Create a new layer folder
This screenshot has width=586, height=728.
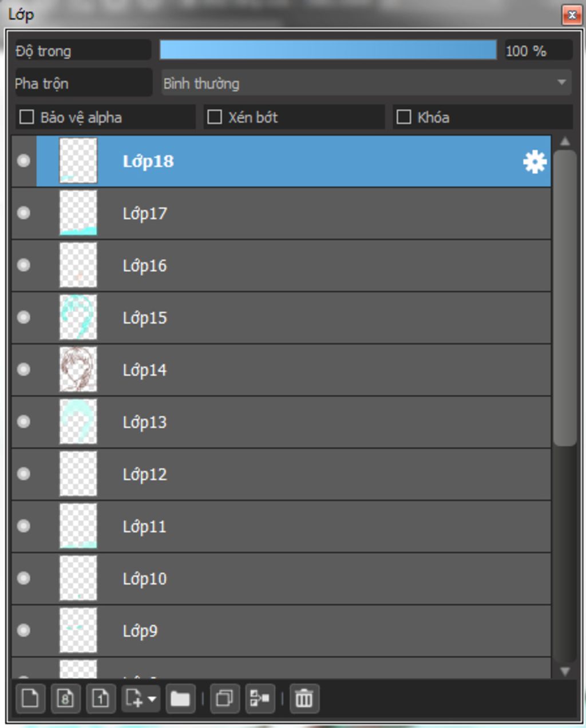tap(180, 698)
